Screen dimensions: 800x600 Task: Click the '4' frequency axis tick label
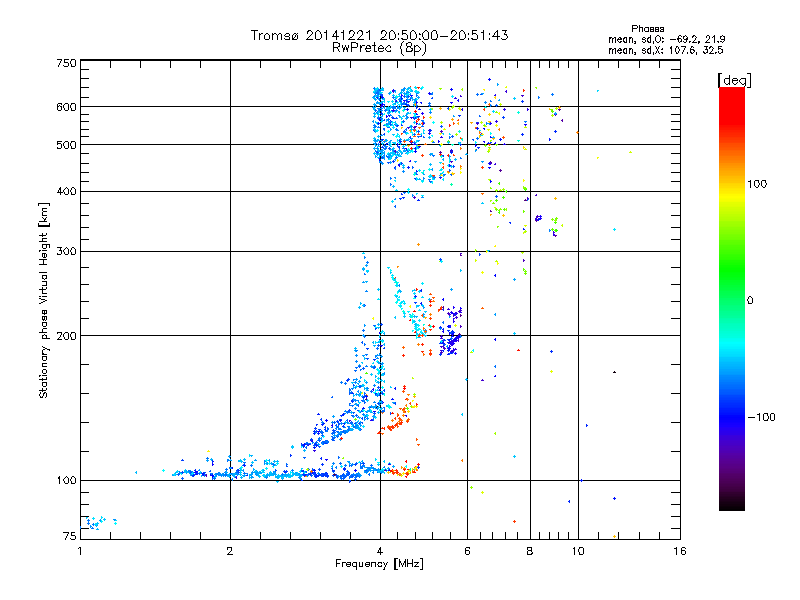point(380,551)
